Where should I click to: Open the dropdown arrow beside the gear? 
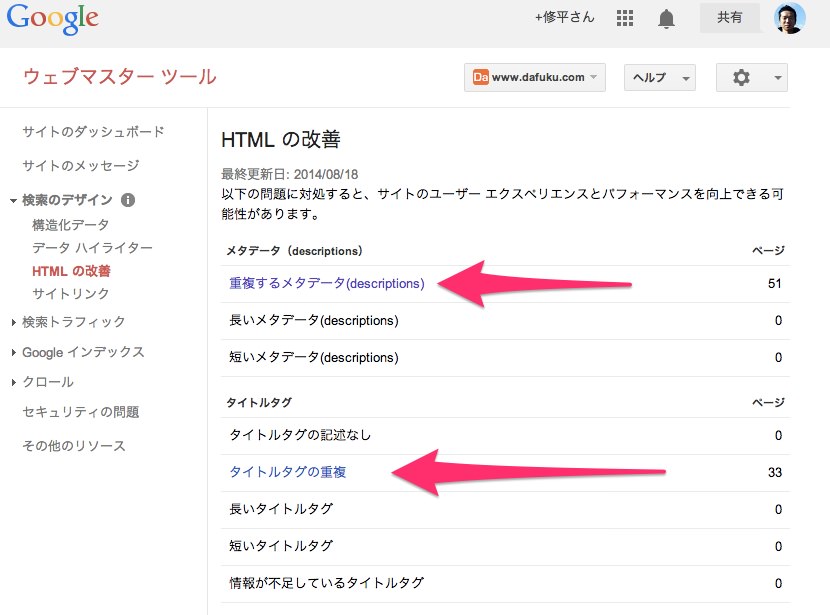778,78
